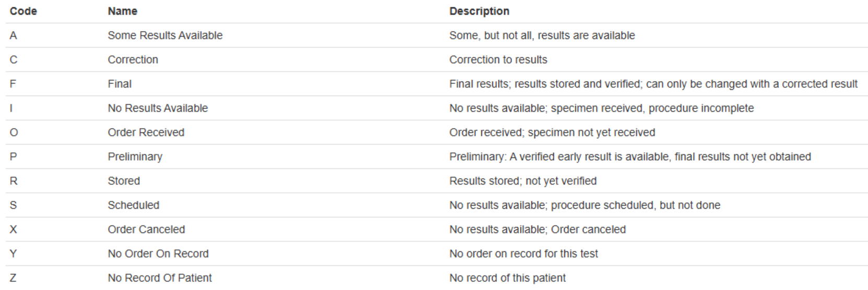
Task: Select the "Some Results Available" name cell
Action: (165, 35)
